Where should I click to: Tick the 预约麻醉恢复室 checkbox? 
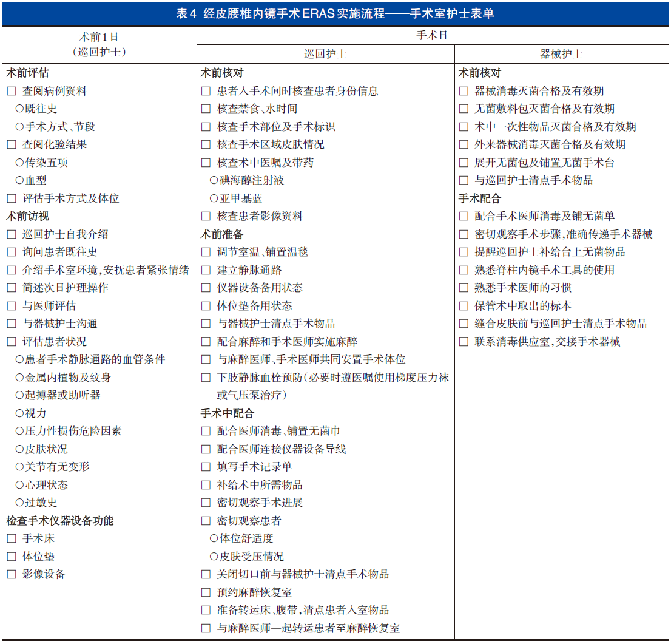(x=206, y=592)
